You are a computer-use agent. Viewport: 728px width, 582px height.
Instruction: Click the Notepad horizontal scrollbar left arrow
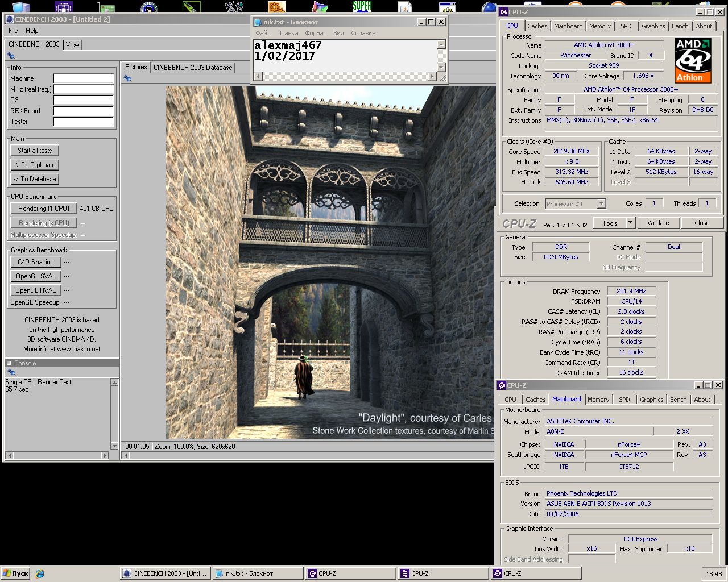tap(258, 76)
